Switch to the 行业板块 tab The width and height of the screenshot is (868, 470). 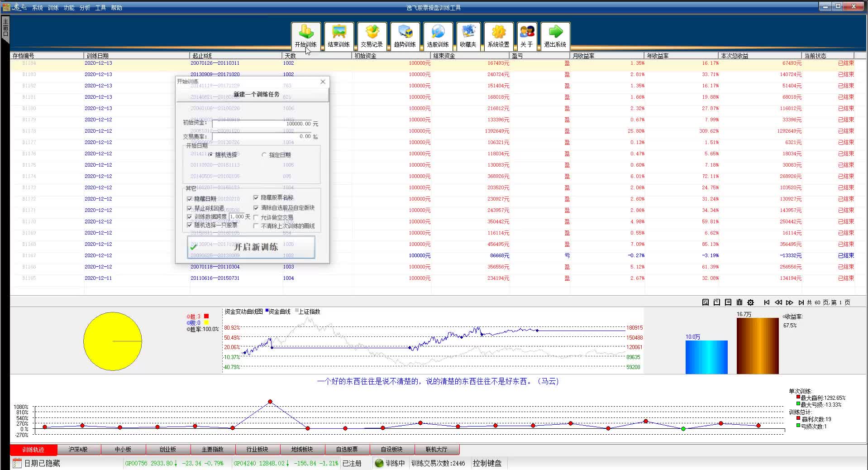coord(258,450)
